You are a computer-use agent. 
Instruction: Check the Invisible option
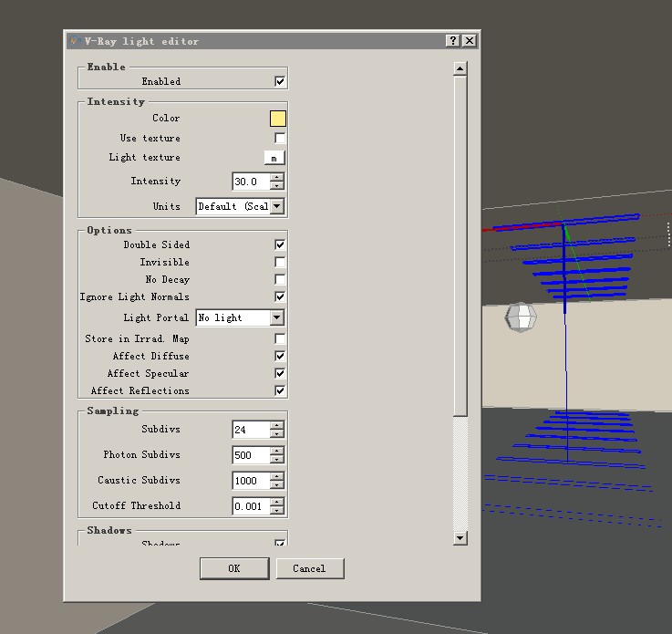(x=280, y=262)
